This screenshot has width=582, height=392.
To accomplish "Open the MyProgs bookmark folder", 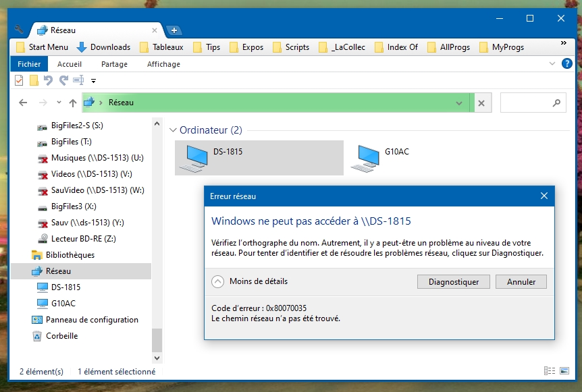I will coord(502,47).
